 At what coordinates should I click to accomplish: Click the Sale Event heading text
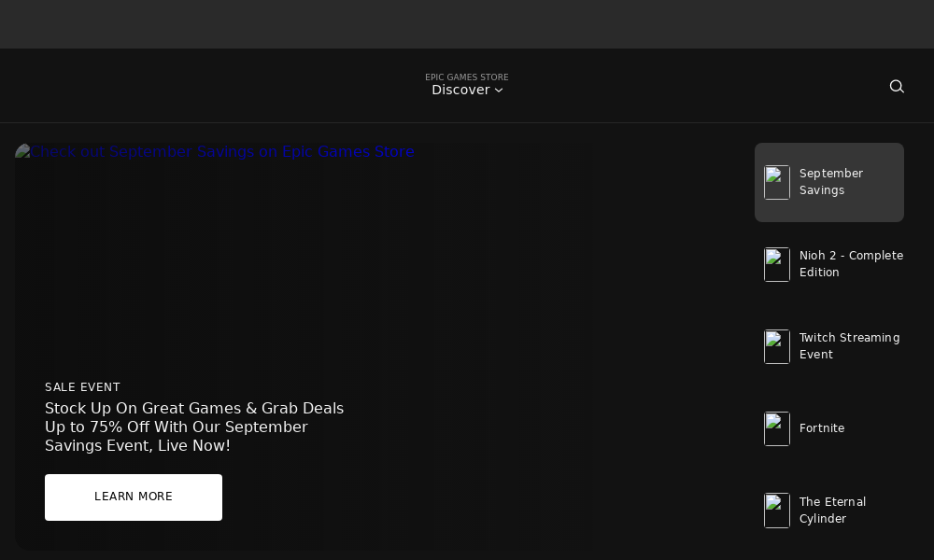click(82, 387)
